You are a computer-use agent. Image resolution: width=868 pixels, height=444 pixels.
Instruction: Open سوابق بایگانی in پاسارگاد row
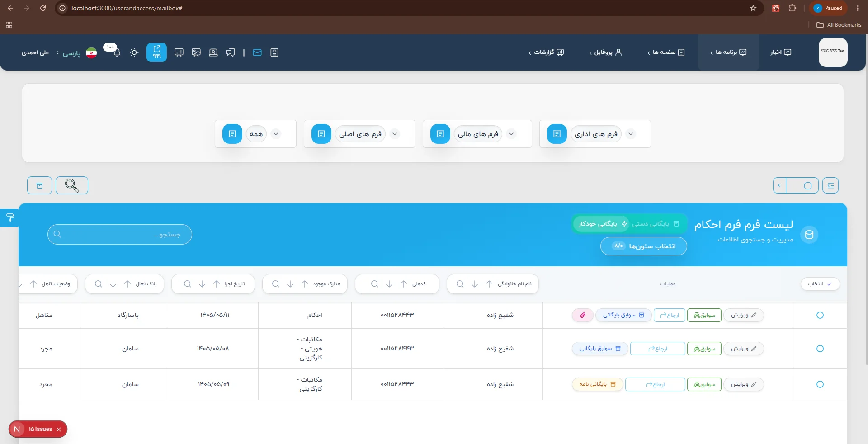[x=623, y=315]
